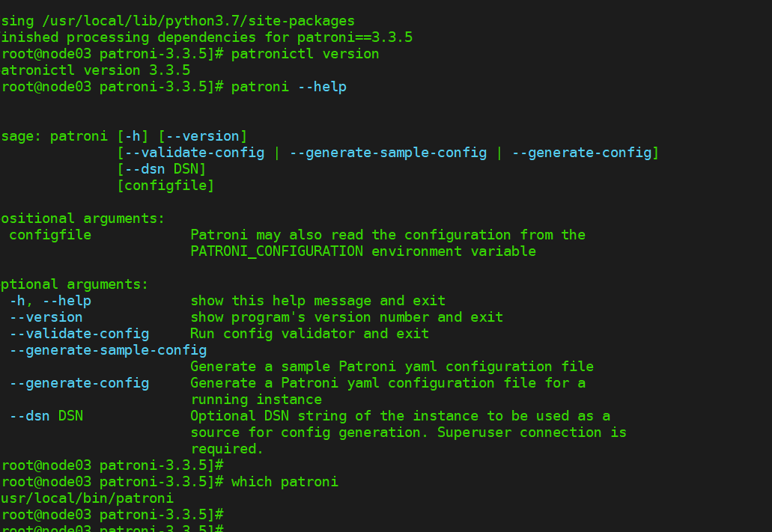The width and height of the screenshot is (772, 532).
Task: Click the "atronictl version 3.3.5" output line
Action: point(95,70)
